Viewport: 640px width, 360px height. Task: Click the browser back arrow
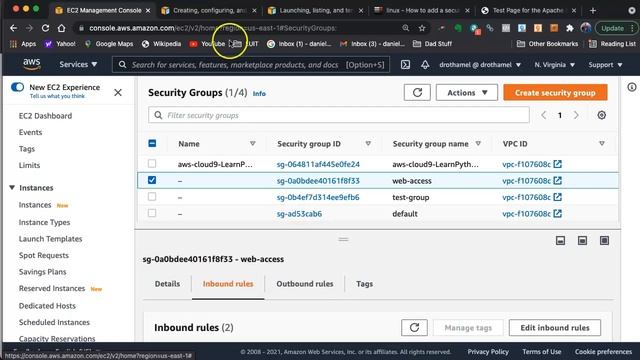(x=13, y=28)
